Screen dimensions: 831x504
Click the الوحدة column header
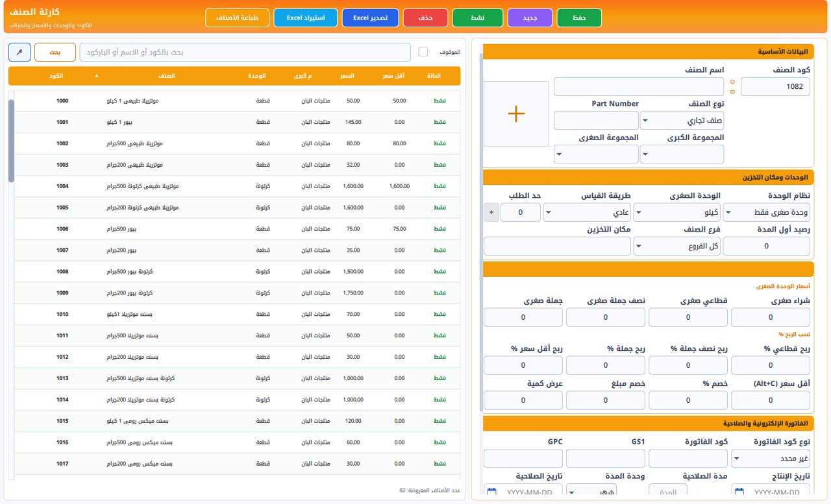tap(256, 76)
